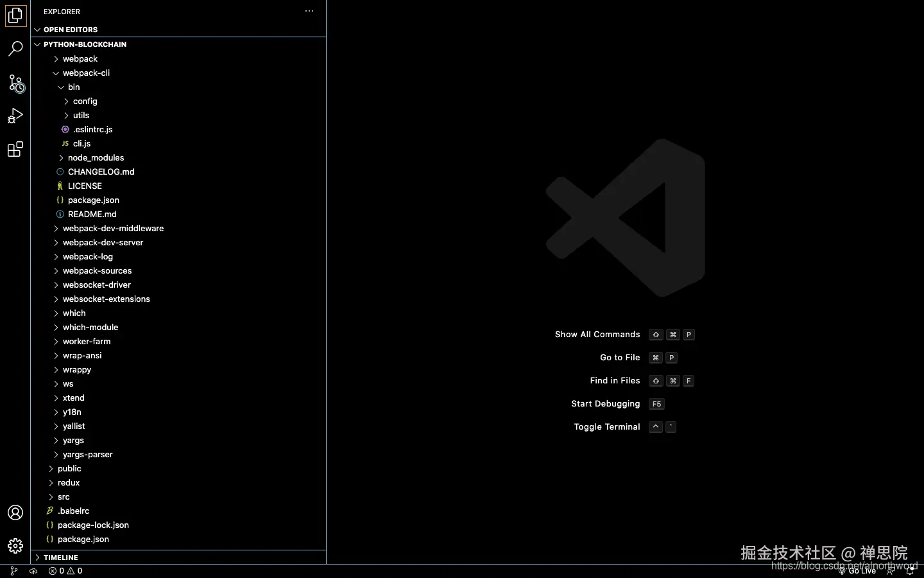Image resolution: width=924 pixels, height=578 pixels.
Task: Expand the webpack-dev-middleware folder chevron
Action: (x=56, y=228)
